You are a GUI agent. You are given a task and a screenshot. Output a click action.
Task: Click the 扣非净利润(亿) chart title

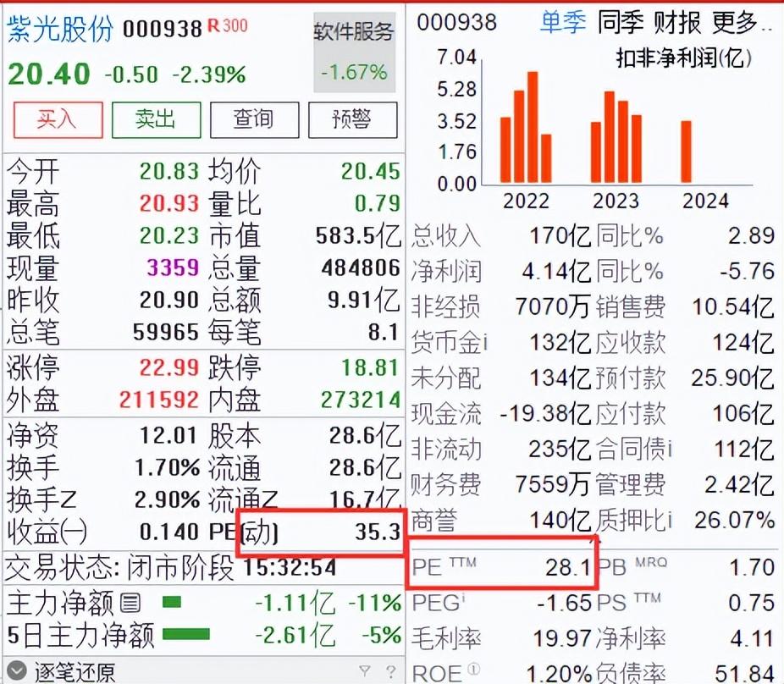click(x=683, y=58)
